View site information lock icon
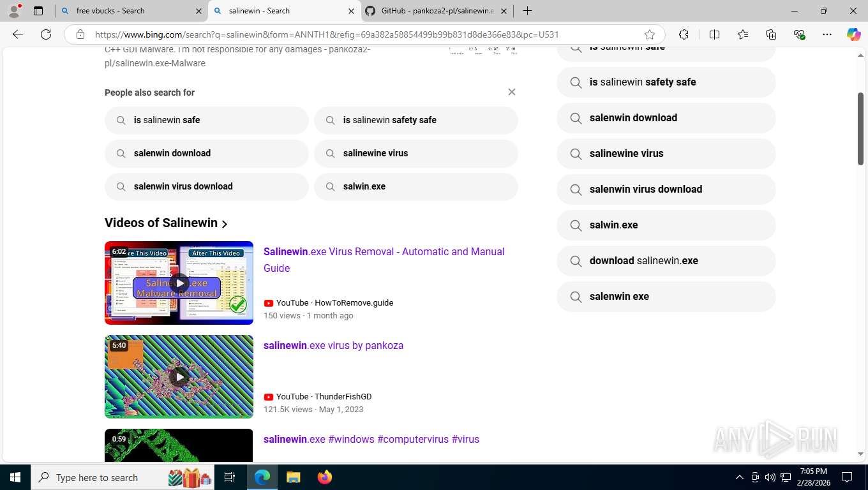The width and height of the screenshot is (868, 490). [x=80, y=34]
